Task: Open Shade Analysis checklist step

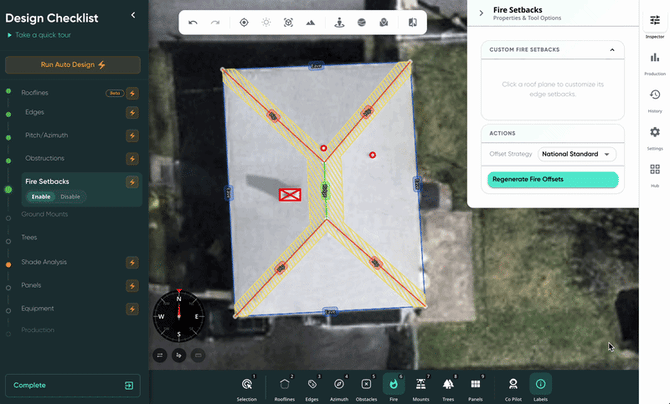Action: tap(44, 262)
